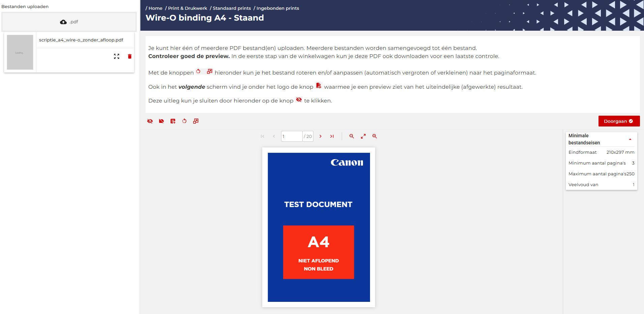Hide the explanation with the crossed-eye button
The height and width of the screenshot is (314, 644).
point(150,121)
